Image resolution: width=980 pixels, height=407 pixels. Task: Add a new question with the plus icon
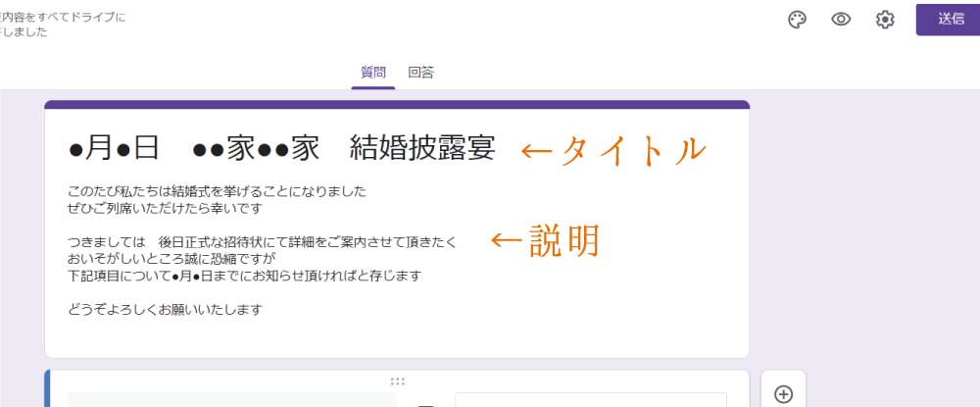[783, 393]
